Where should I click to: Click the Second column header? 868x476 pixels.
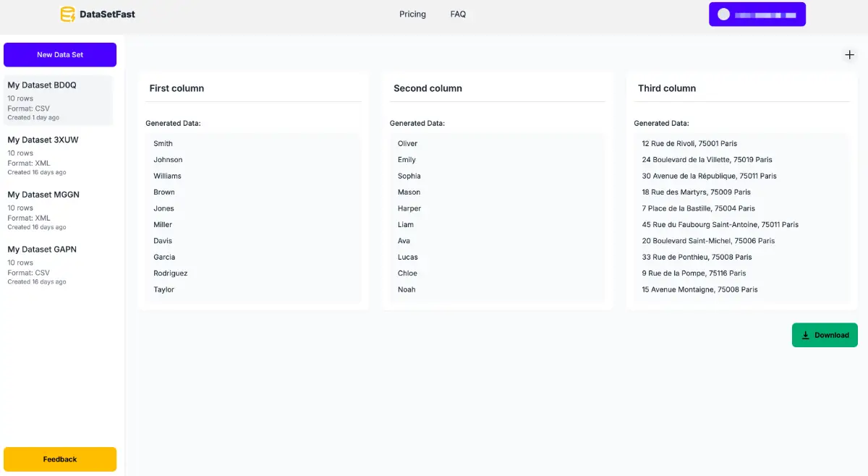pos(427,88)
